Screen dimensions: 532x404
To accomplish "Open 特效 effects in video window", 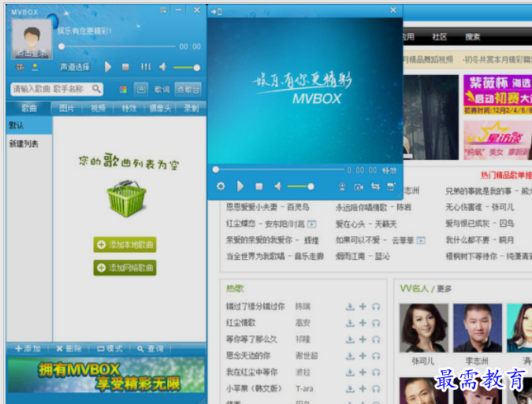I will pyautogui.click(x=389, y=170).
